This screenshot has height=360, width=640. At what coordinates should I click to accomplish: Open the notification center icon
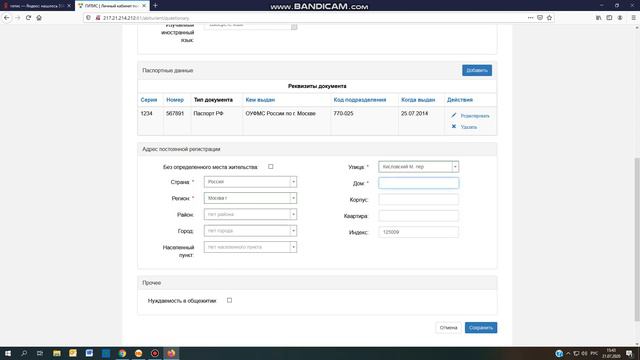(x=629, y=353)
